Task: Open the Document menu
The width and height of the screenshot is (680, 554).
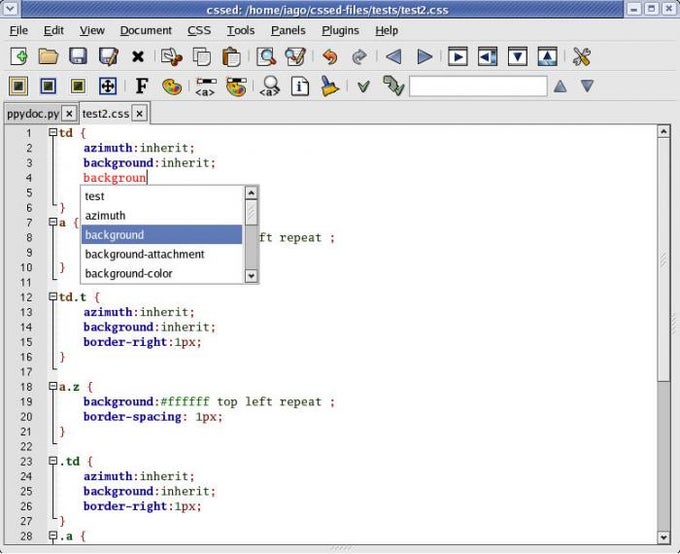Action: click(146, 30)
